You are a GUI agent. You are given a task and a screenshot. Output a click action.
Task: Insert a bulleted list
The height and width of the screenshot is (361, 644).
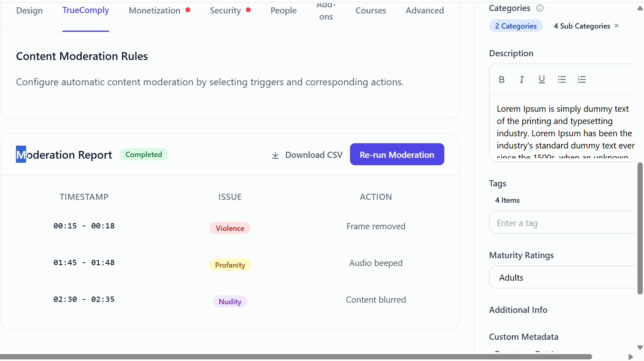pyautogui.click(x=562, y=80)
